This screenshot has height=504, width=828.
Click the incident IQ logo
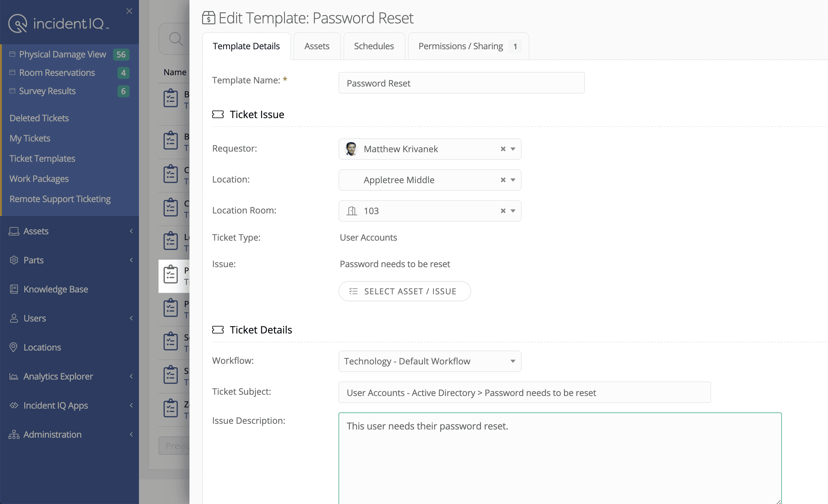(x=58, y=23)
